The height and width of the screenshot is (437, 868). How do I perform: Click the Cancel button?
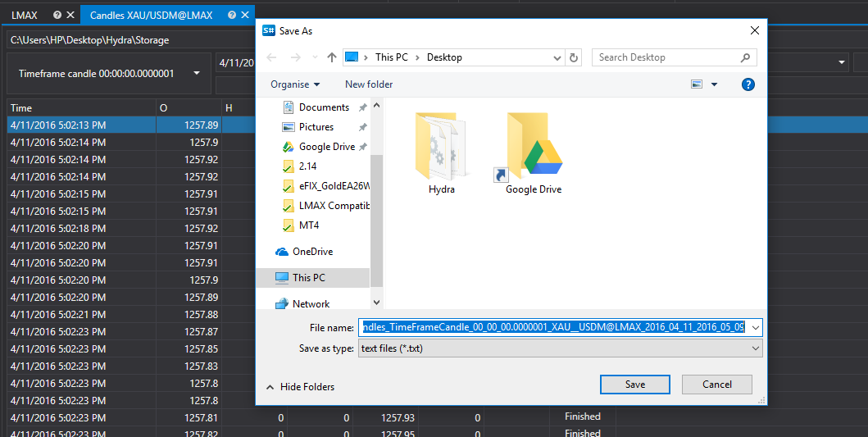[x=717, y=385]
